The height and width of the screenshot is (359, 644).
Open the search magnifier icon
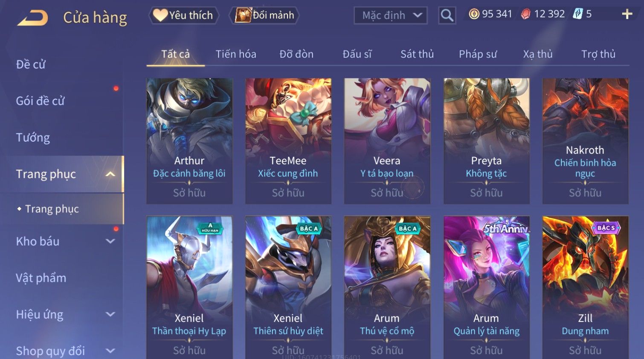point(447,15)
